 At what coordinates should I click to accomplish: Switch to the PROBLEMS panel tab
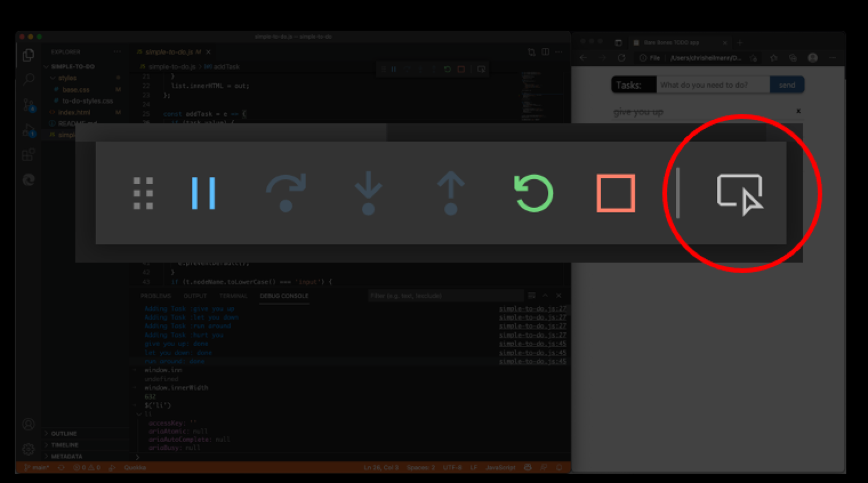(155, 296)
